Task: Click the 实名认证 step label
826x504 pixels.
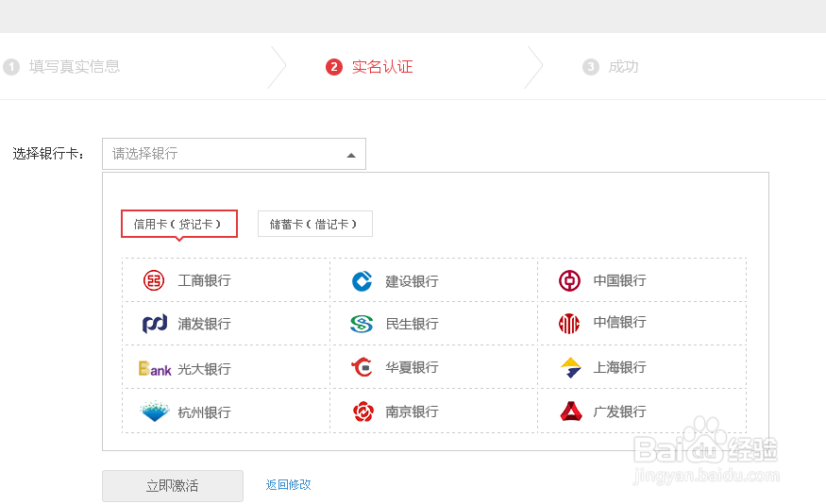Action: click(x=382, y=67)
